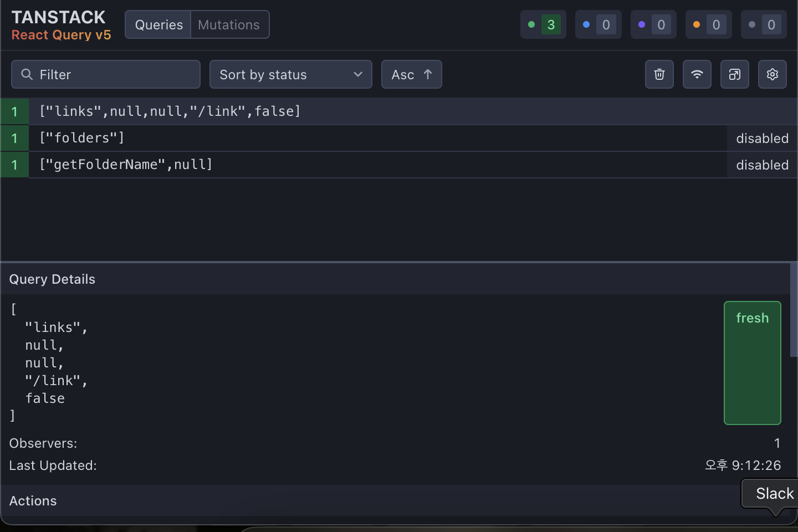Click the false value in query key details
Image resolution: width=798 pixels, height=532 pixels.
[x=45, y=398]
